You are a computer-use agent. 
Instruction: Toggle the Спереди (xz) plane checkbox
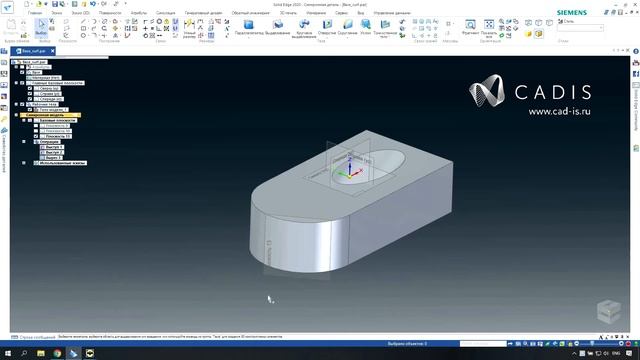(30, 99)
